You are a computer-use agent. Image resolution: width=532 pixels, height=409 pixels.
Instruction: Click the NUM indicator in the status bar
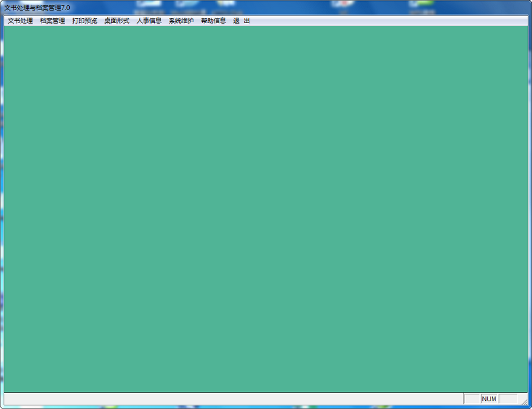[x=489, y=400]
